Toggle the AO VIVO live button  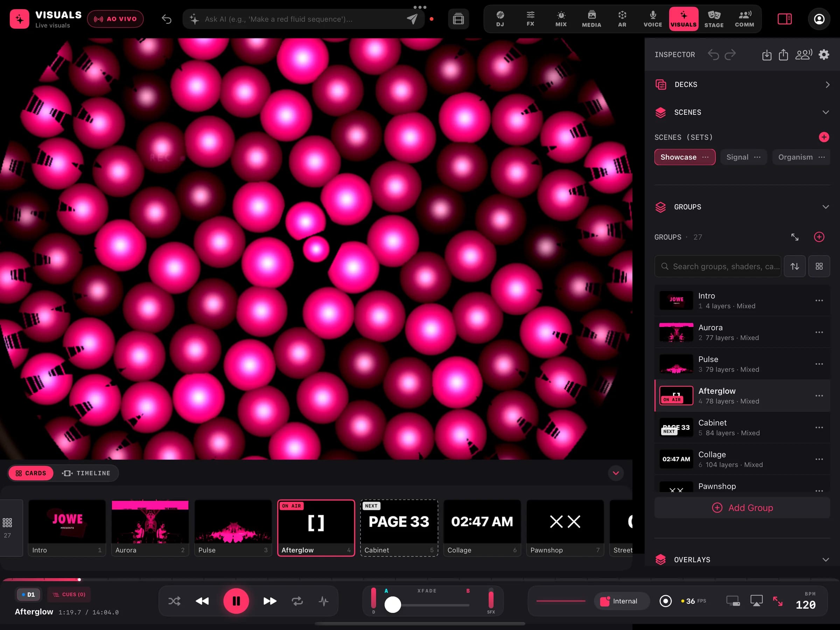click(115, 19)
